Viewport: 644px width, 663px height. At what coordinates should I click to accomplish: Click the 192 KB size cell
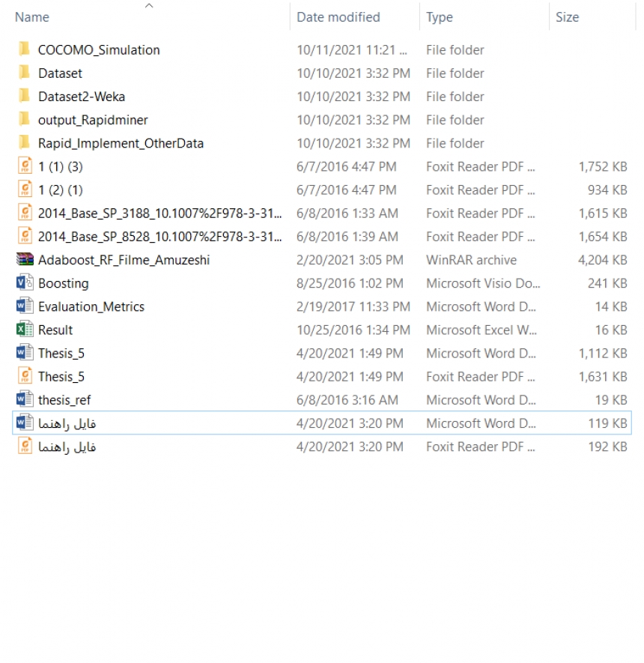(x=607, y=446)
